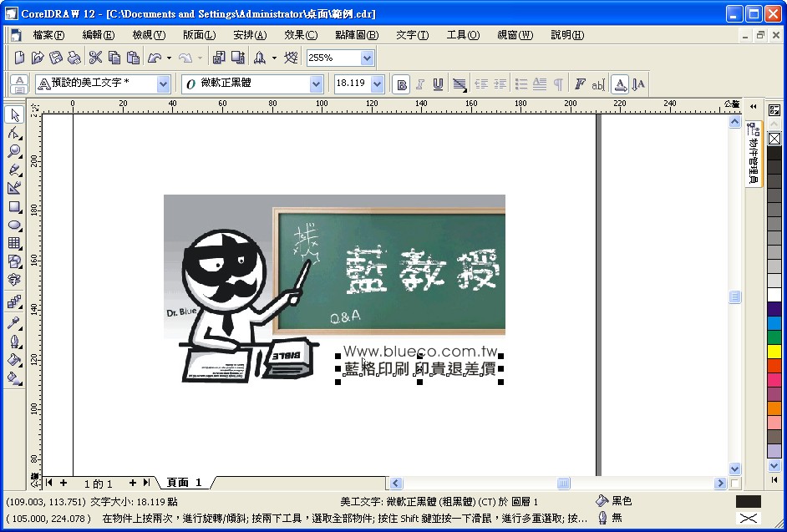
Task: Toggle Underline formatting
Action: tap(438, 84)
